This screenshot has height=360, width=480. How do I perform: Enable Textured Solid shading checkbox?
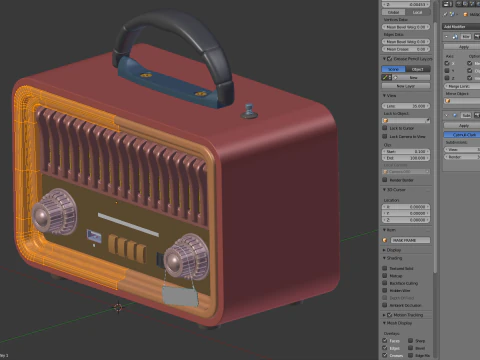(385, 268)
